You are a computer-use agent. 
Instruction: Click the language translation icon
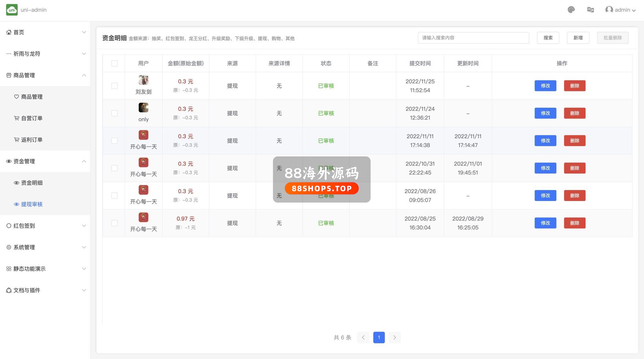pyautogui.click(x=590, y=10)
